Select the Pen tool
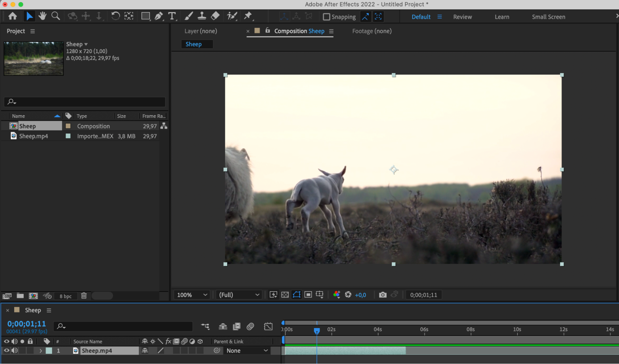619x364 pixels. (159, 16)
